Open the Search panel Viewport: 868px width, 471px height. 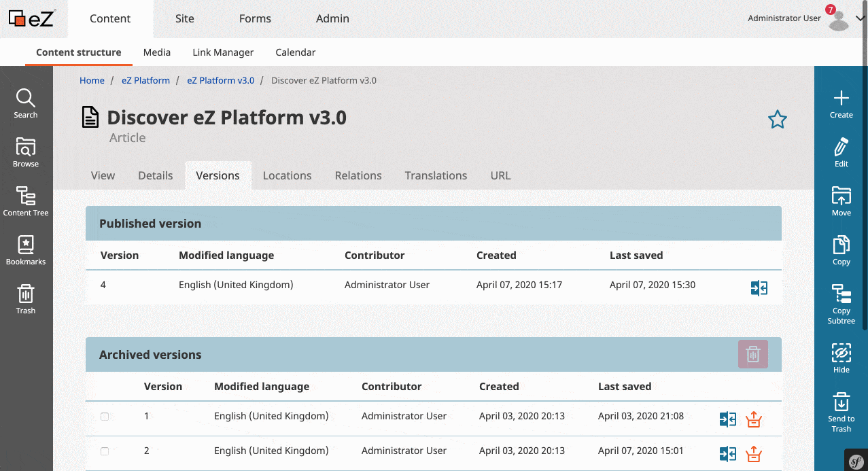pyautogui.click(x=26, y=104)
